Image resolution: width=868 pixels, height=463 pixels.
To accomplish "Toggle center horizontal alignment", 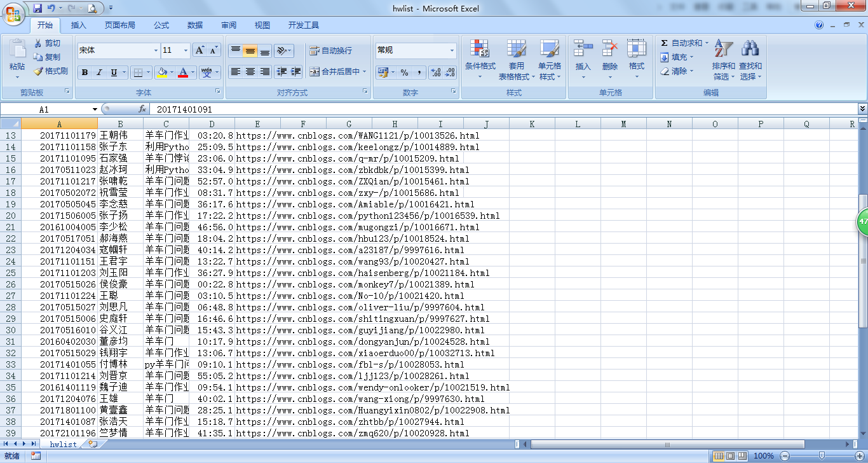I will 250,72.
